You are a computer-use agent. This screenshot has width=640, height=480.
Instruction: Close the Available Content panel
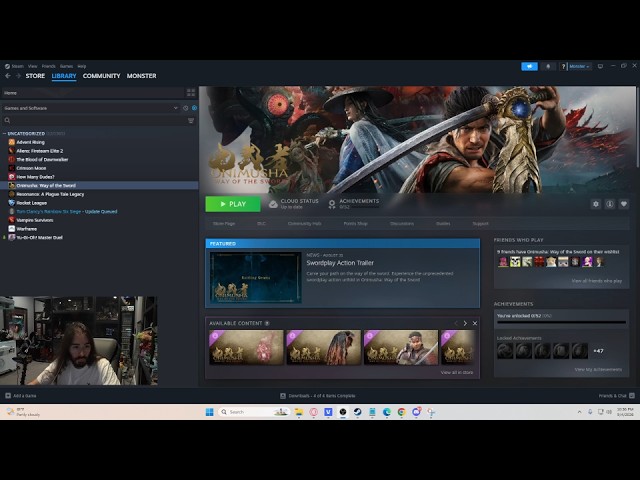point(475,323)
